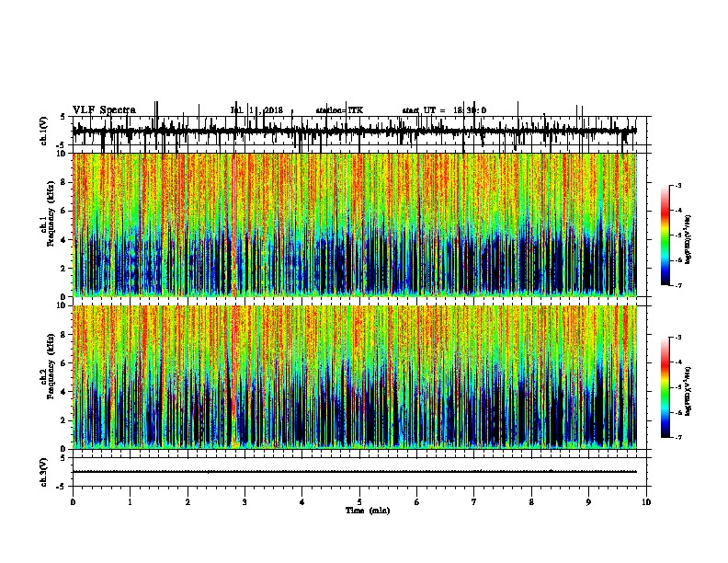Click time axis tick label '1'
Screen dimensions: 728x563
[131, 502]
